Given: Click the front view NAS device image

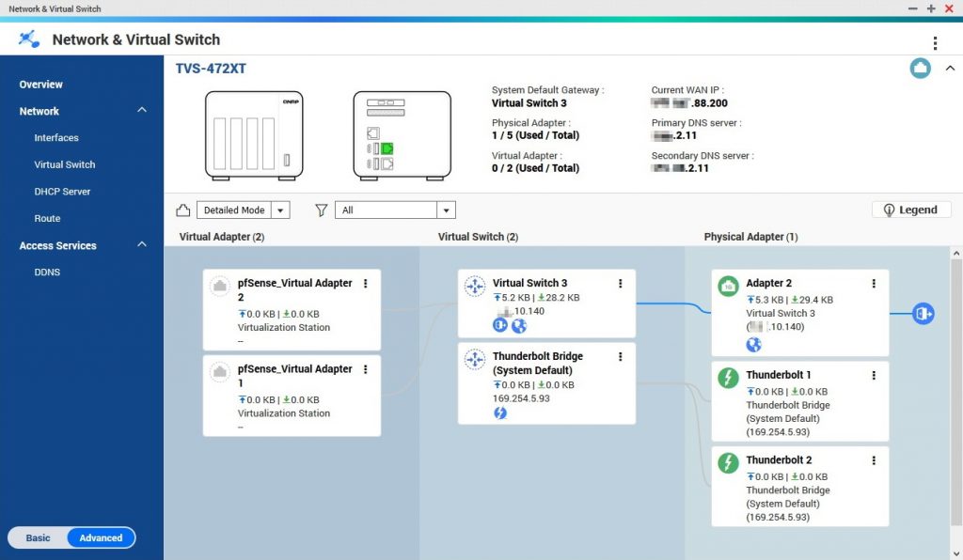Looking at the screenshot, I should pyautogui.click(x=254, y=135).
